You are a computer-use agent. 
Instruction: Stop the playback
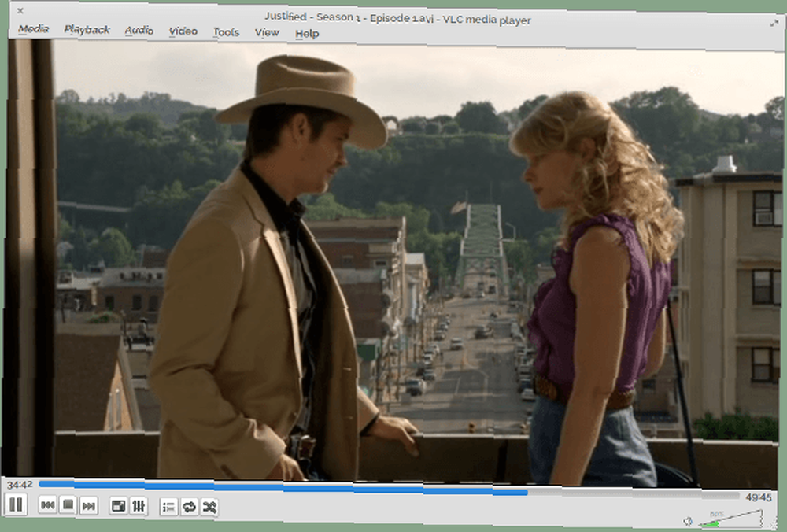pyautogui.click(x=68, y=505)
